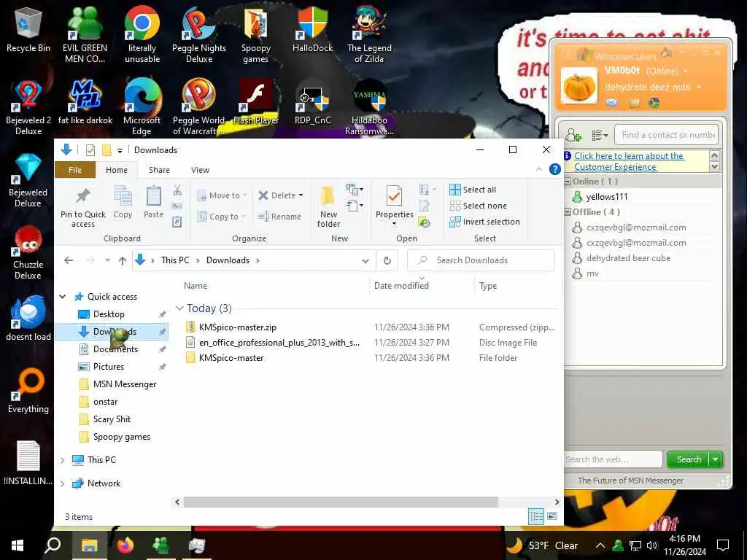Click in the Search Downloads field
The image size is (747, 560).
click(481, 260)
